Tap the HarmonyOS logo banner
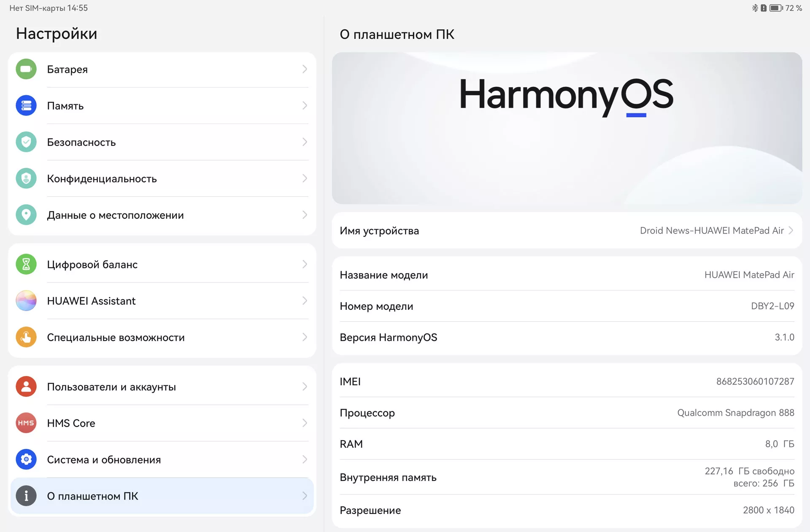 (567, 128)
